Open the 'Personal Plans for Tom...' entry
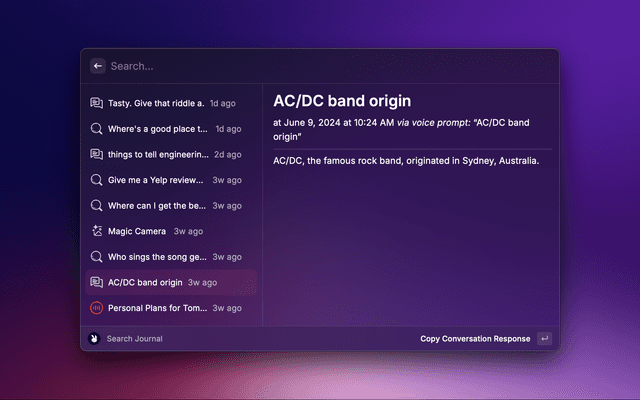The height and width of the screenshot is (400, 640). pos(158,308)
